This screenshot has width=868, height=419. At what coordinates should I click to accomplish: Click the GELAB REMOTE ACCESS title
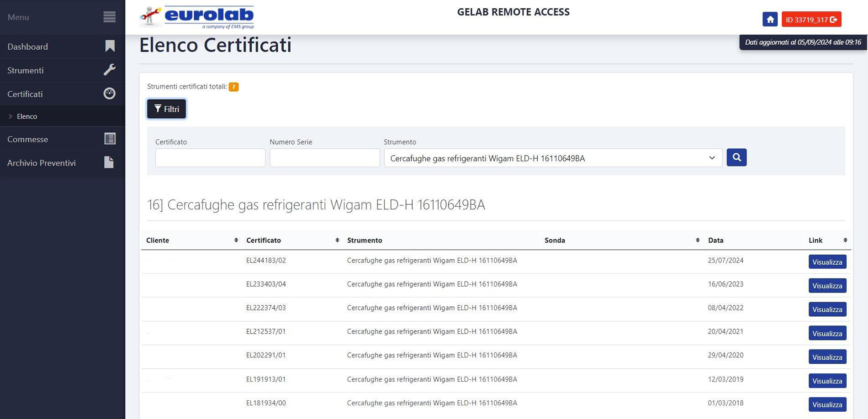pos(513,12)
